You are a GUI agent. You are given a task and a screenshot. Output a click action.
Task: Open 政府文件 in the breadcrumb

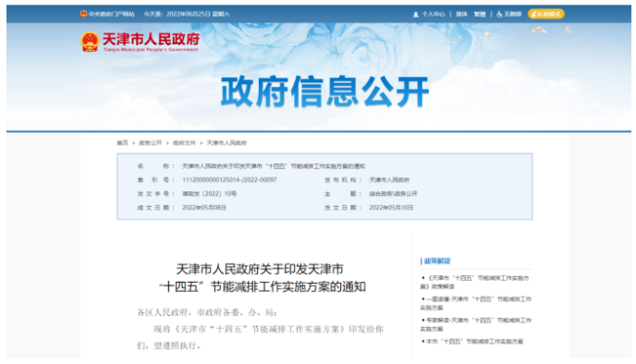point(184,142)
